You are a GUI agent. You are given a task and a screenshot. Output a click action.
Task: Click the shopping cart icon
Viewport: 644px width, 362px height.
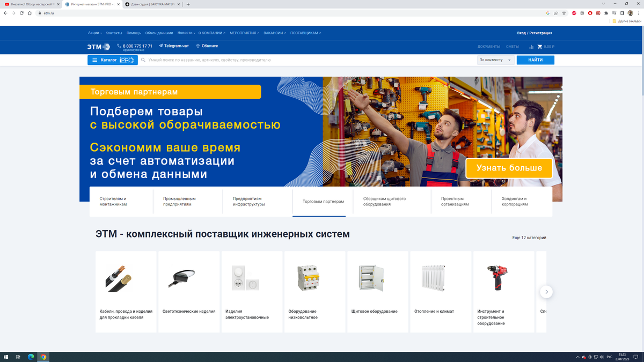pos(539,46)
